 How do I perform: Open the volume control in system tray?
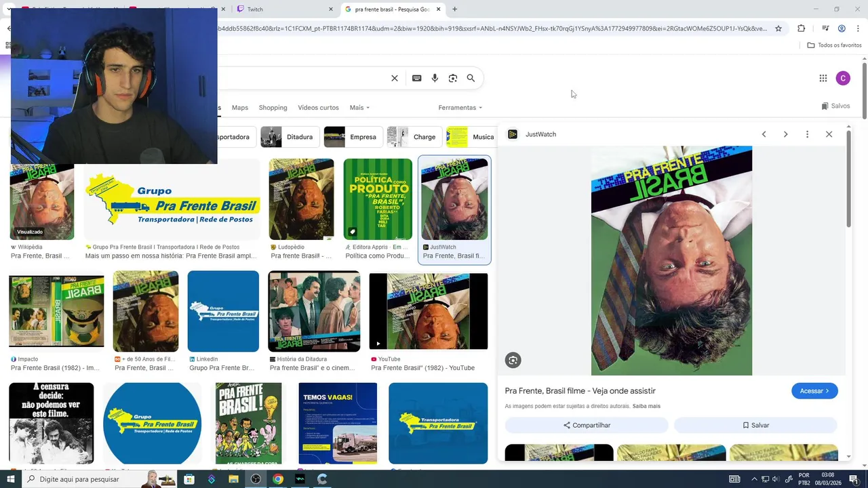tap(776, 479)
